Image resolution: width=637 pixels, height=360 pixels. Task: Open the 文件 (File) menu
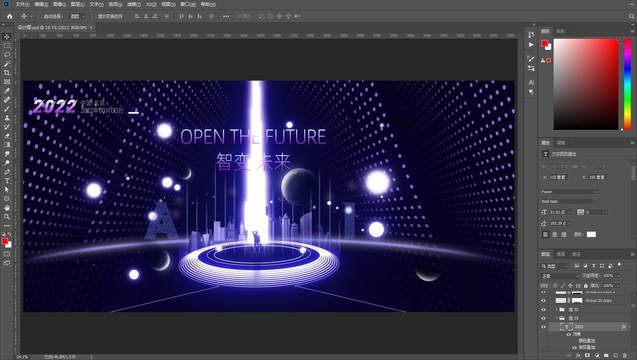(x=22, y=4)
